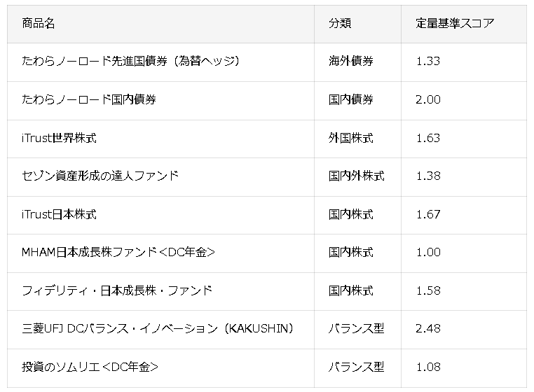Select 三菱UFJ DCバランス・イノベーション（KAKUSHIN） fund
Viewport: 534px width, 392px height.
[x=158, y=328]
